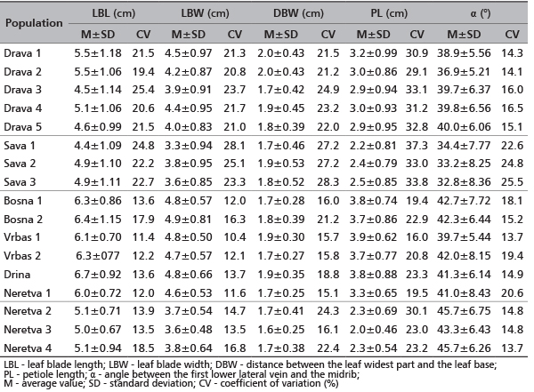Click the Population column header
Screen dimensions: 534x392
pos(36,25)
